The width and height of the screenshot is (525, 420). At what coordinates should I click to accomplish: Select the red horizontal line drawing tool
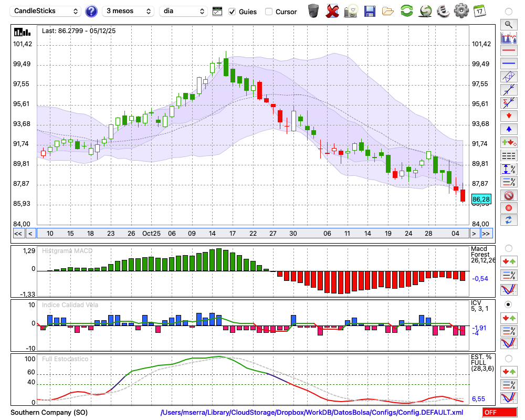click(508, 51)
